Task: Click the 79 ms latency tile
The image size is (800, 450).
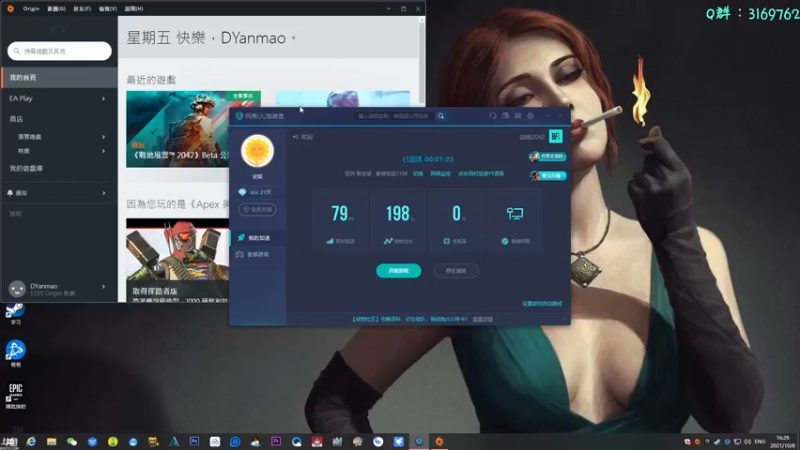Action: (x=341, y=219)
